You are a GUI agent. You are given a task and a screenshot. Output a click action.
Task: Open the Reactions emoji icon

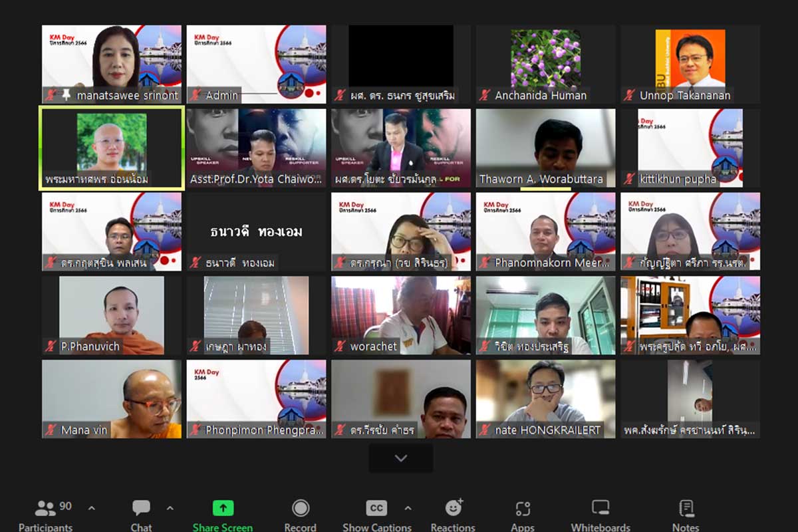454,508
